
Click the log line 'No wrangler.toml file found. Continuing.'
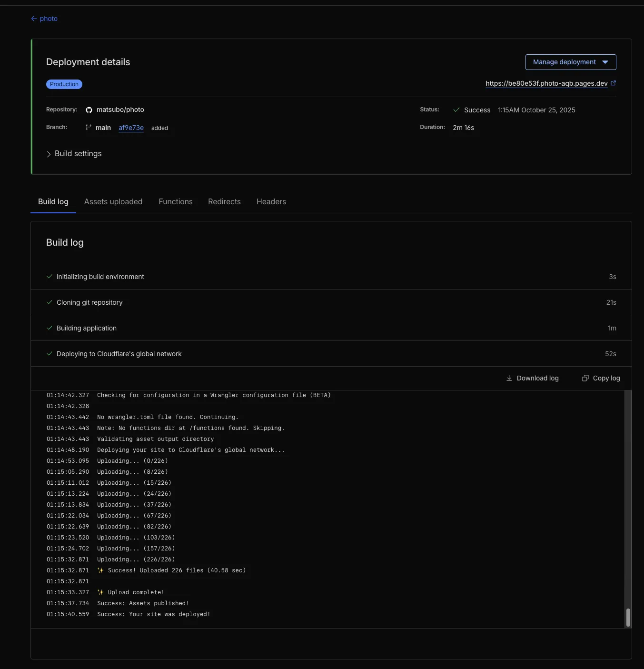(168, 417)
